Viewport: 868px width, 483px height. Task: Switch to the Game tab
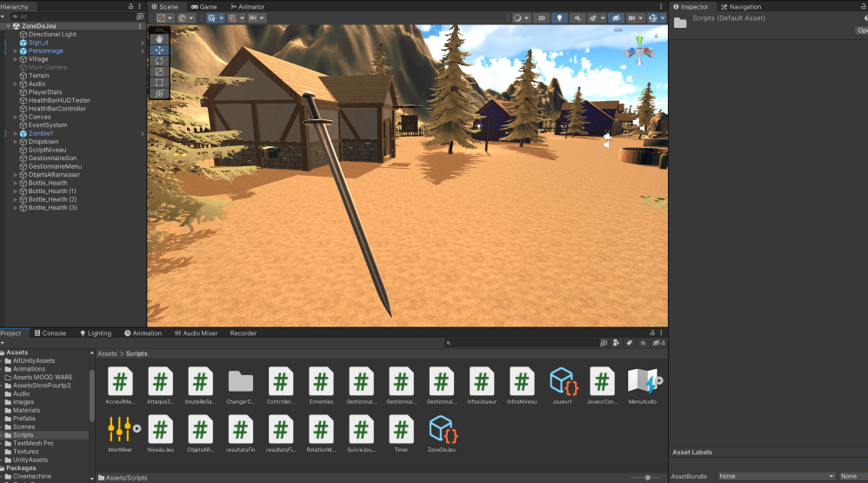pyautogui.click(x=204, y=6)
